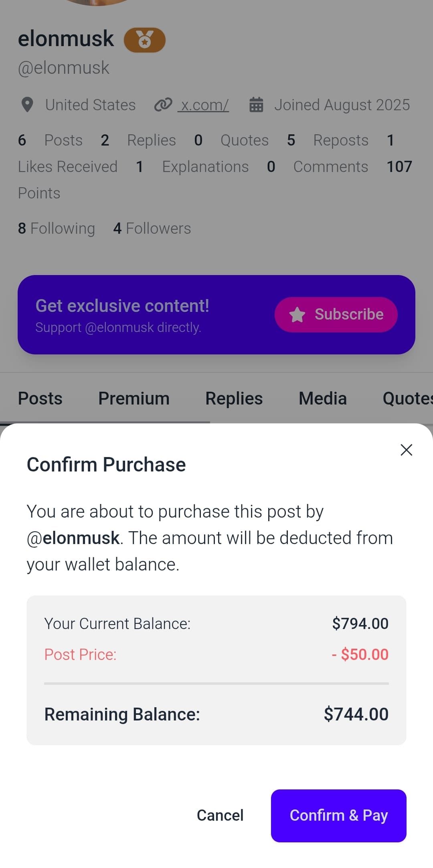The image size is (433, 868).
Task: Click the star icon on Subscribe
Action: point(297,315)
